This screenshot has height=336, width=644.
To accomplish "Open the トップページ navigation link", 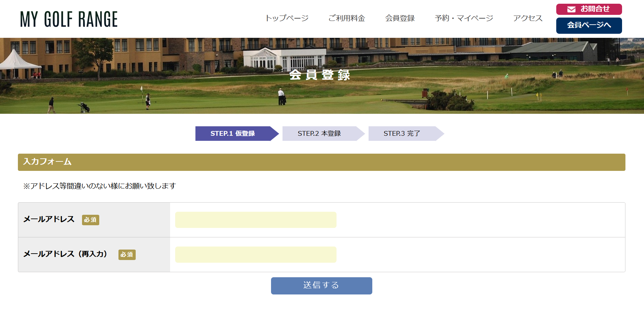I will coord(287,18).
